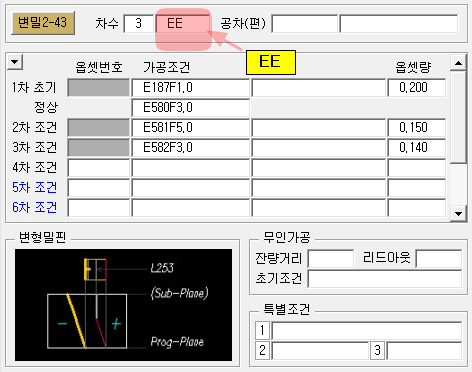The image size is (472, 372).
Task: Select the gray 옵셋번호 cell for 2차 조건
Action: (98, 128)
